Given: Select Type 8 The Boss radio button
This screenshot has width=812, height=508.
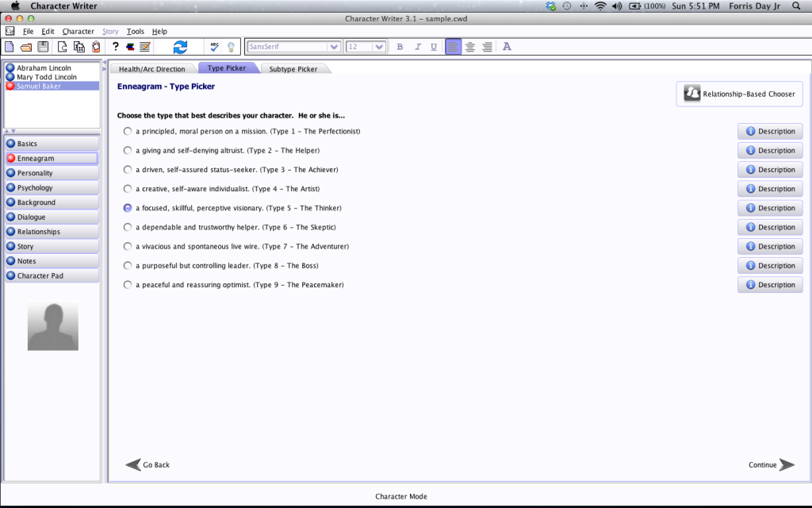Looking at the screenshot, I should tap(128, 265).
